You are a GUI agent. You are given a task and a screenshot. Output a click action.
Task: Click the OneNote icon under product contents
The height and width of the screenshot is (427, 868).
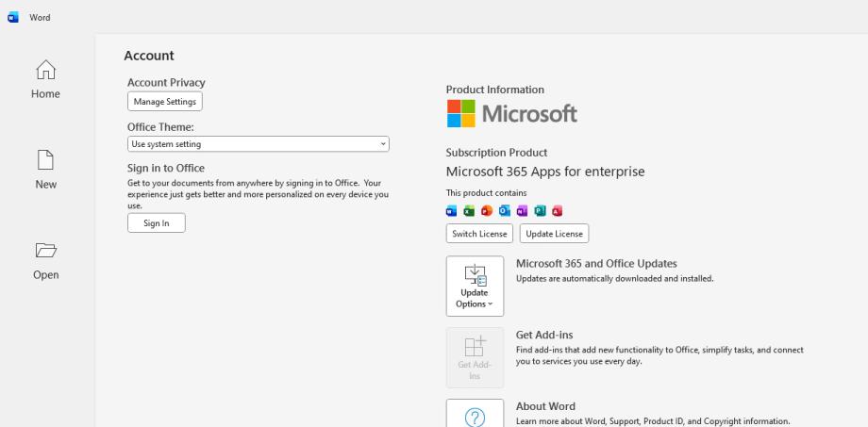pyautogui.click(x=522, y=210)
